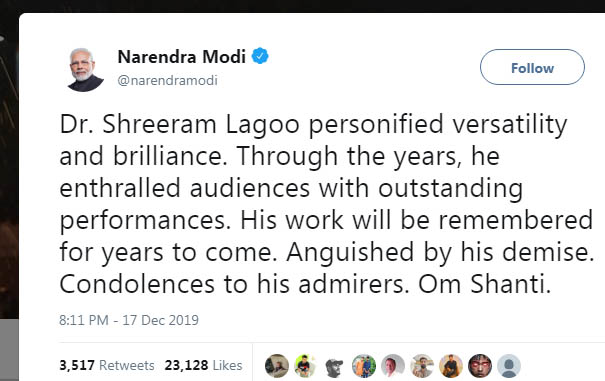Click the default gray silhouette liker avatar
The width and height of the screenshot is (605, 381).
coord(509,366)
